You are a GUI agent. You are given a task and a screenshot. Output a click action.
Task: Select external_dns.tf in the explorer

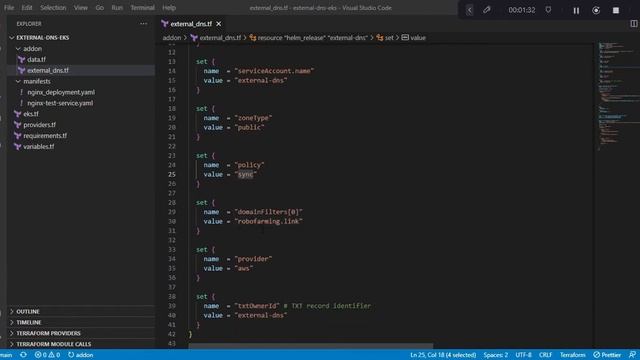click(x=48, y=70)
